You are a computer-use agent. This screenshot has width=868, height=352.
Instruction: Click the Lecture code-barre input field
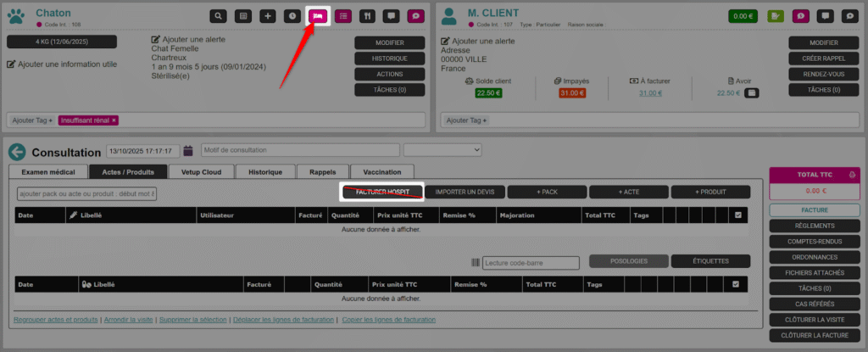(530, 263)
